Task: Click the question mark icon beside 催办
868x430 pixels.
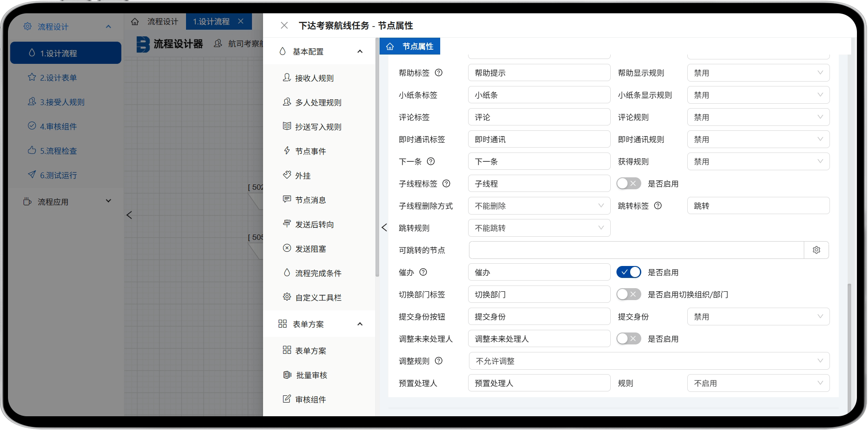Action: (423, 272)
